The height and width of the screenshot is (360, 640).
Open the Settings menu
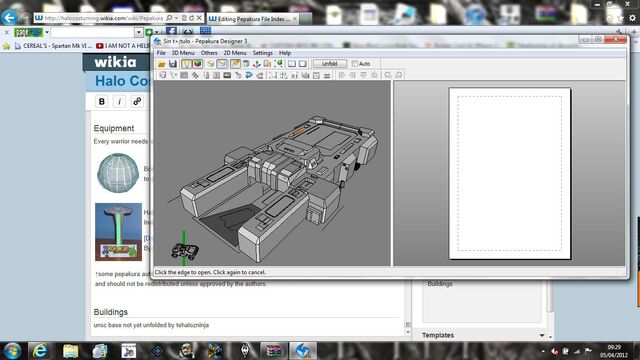pyautogui.click(x=262, y=53)
